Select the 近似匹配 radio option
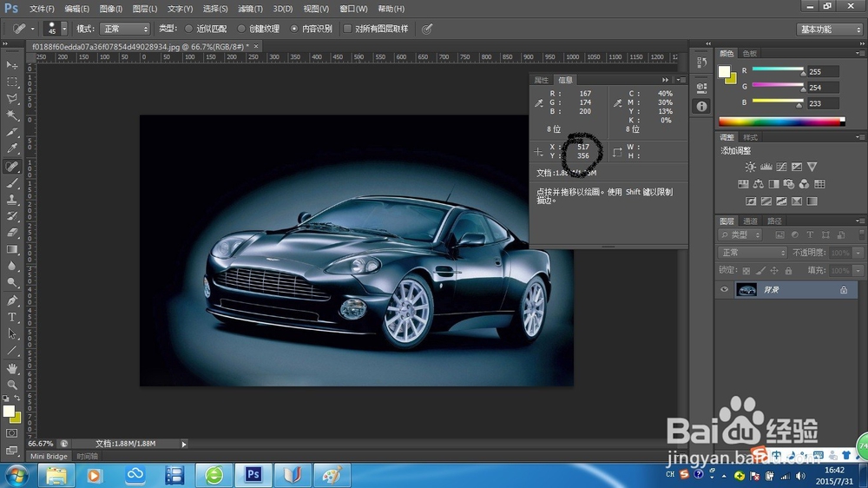 pyautogui.click(x=188, y=29)
